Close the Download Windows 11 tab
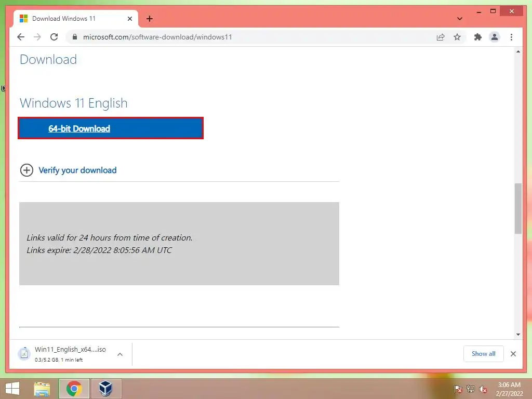Viewport: 532px width, 399px height. 129,19
